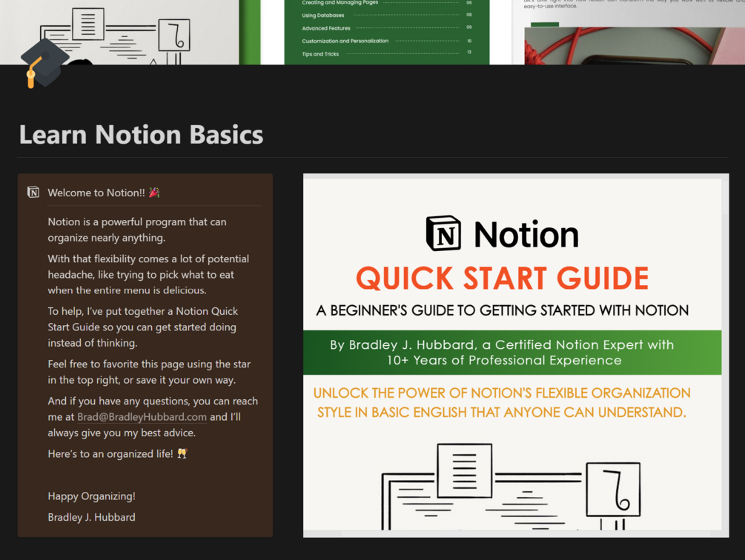Click "Notion is a powerful program" paragraph
This screenshot has height=560, width=745.
coord(137,230)
